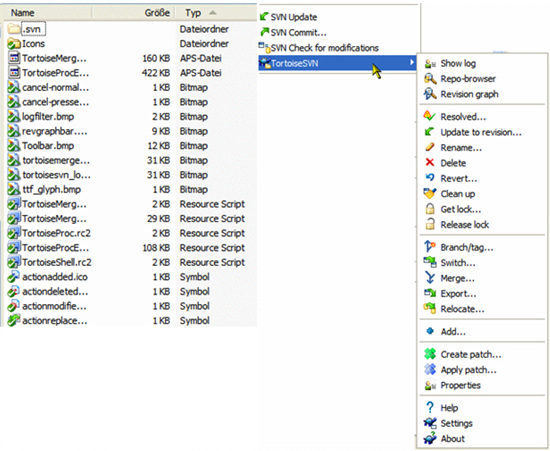Viewport: 550px width, 451px height.
Task: Click the SVN Update arrow icon
Action: 264,16
